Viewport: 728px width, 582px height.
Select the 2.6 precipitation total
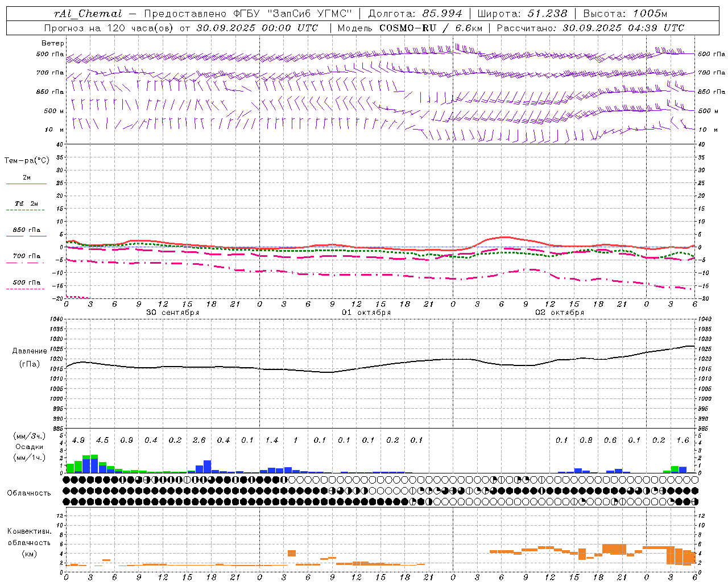click(x=199, y=440)
